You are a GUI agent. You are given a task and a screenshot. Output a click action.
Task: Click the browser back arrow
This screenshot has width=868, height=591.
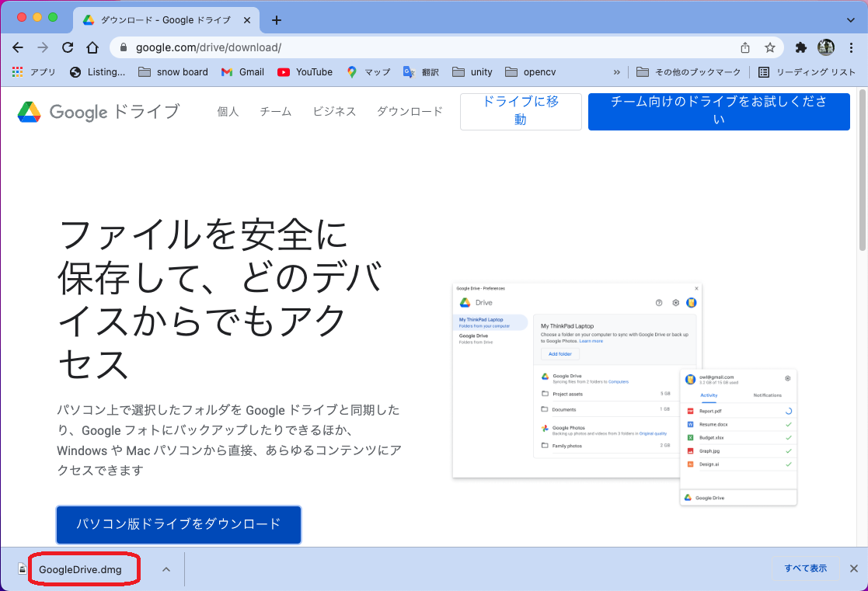[x=18, y=47]
